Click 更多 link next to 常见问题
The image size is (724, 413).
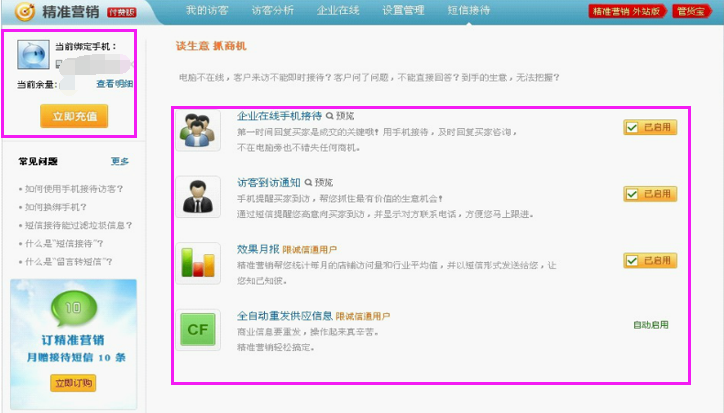click(x=120, y=161)
